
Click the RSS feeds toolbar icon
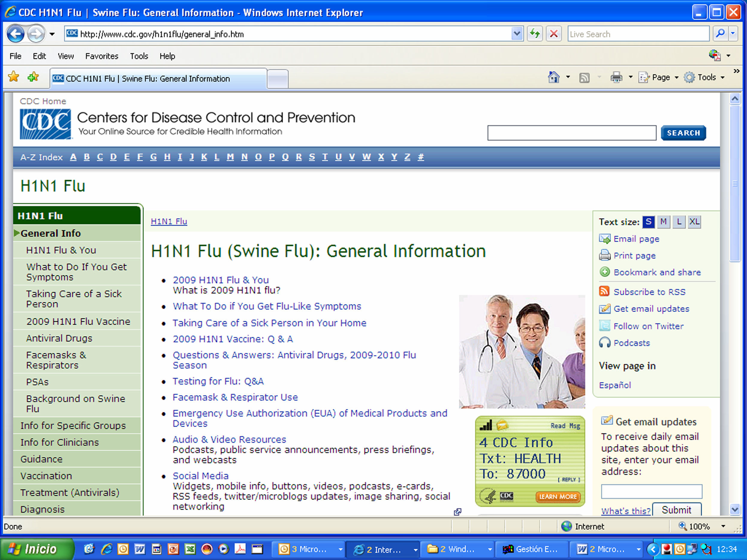tap(584, 78)
